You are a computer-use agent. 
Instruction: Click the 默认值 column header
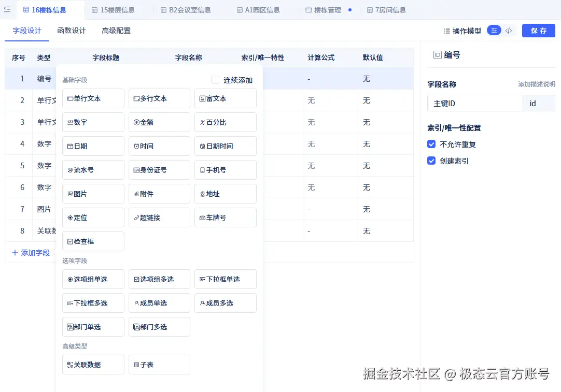pos(373,57)
